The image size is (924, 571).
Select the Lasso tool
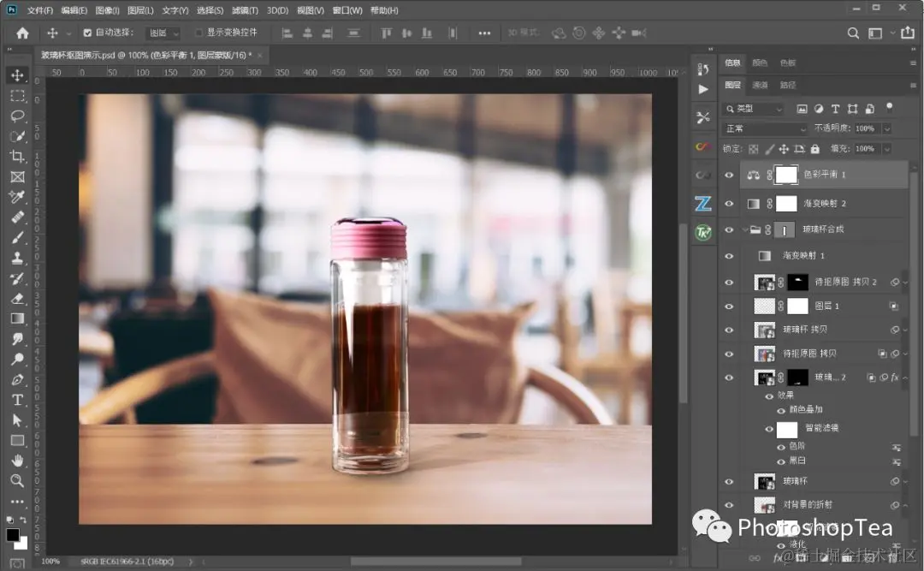tap(18, 116)
